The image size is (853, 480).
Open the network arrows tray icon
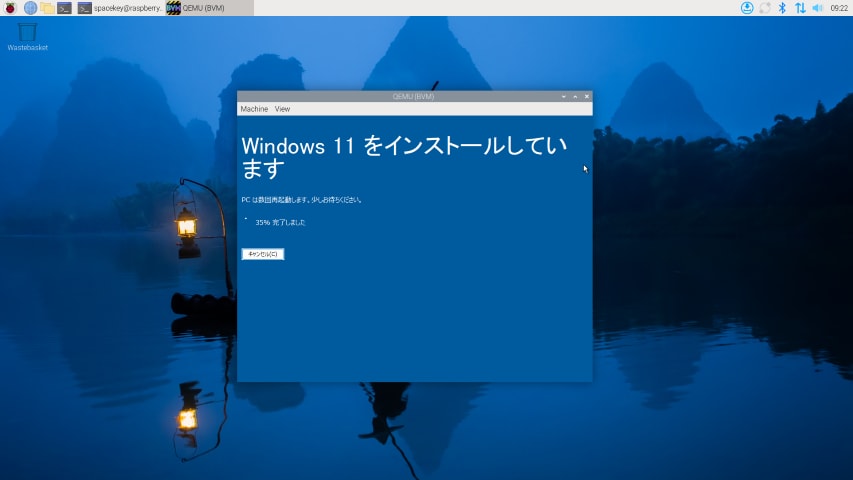(x=800, y=8)
